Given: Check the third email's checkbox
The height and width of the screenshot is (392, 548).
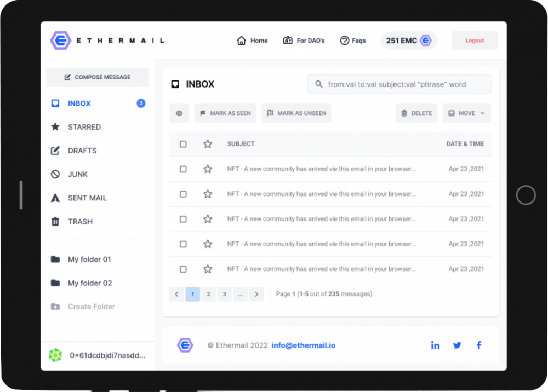Looking at the screenshot, I should (x=183, y=219).
